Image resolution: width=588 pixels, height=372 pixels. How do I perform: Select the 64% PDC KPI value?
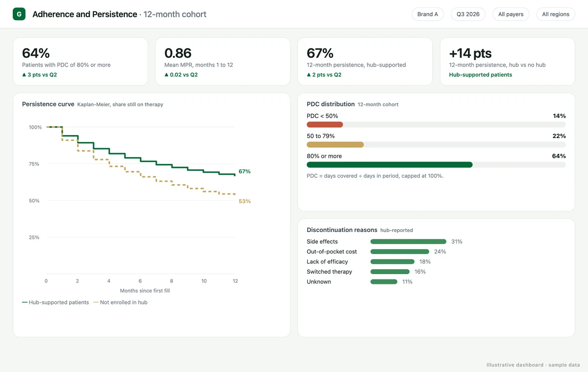coord(36,53)
